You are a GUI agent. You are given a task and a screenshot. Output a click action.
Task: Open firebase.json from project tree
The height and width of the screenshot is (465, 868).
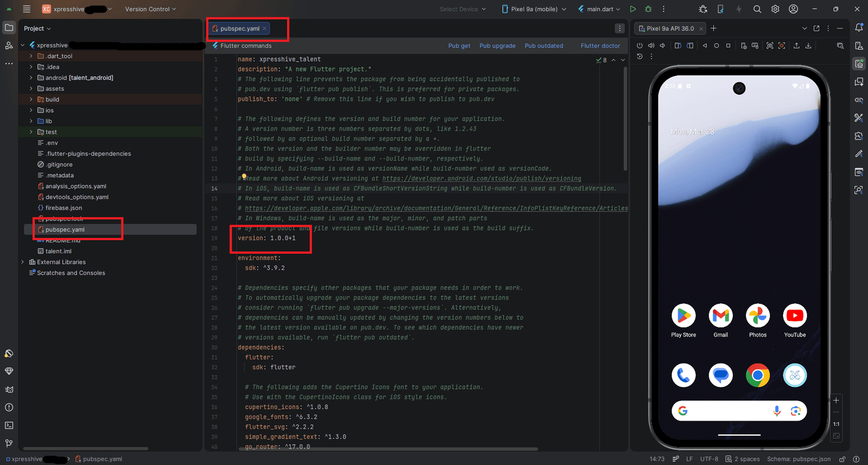coord(64,208)
